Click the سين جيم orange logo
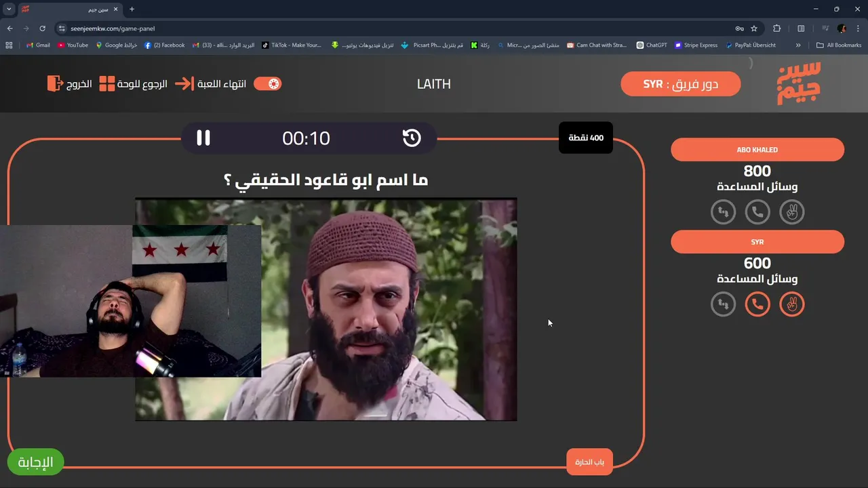The width and height of the screenshot is (868, 488). point(799,83)
